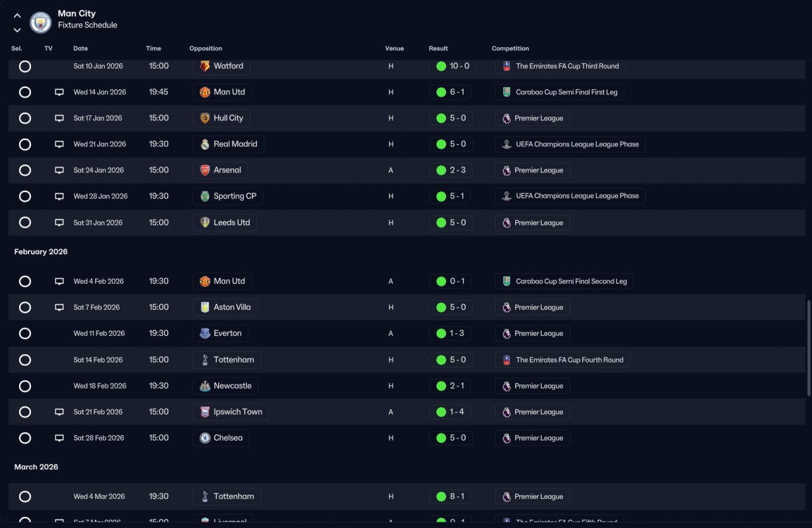
Task: Click the vertical scrollbar thumb
Action: (x=808, y=349)
